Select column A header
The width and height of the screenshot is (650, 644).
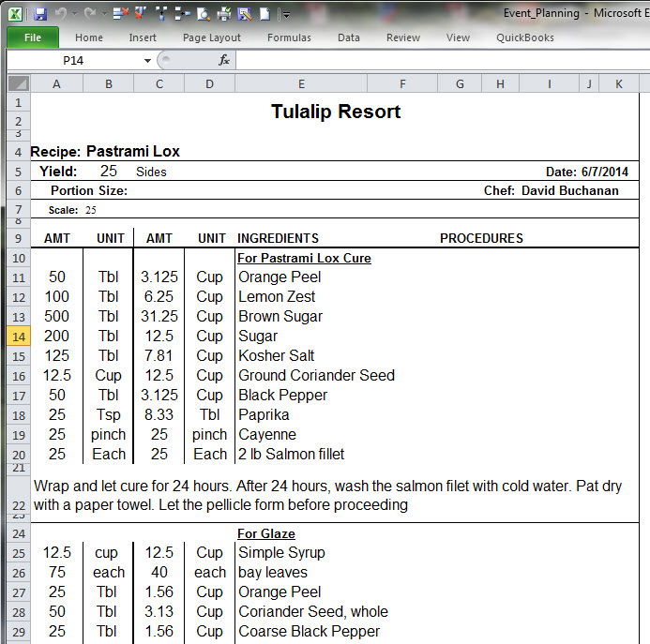click(57, 84)
